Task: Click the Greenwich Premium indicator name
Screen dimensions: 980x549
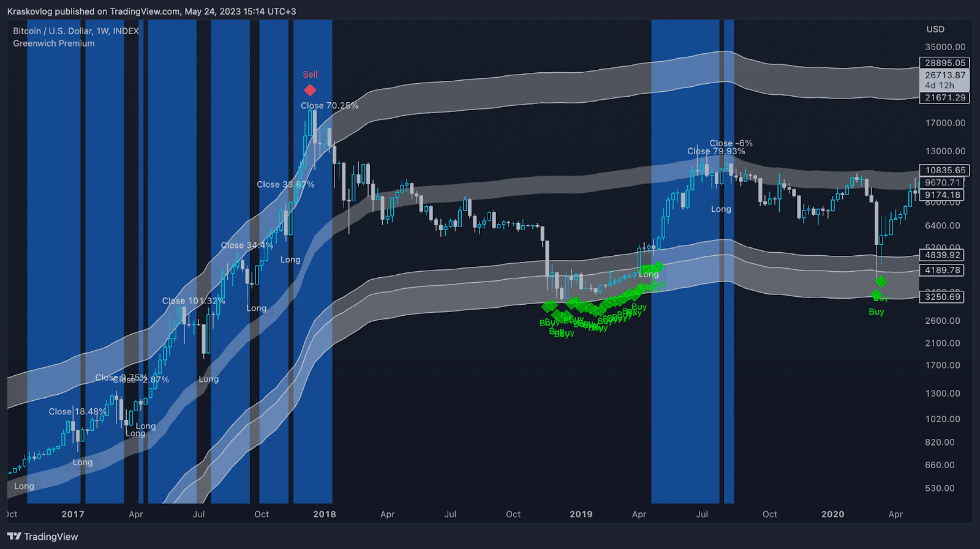Action: click(54, 43)
